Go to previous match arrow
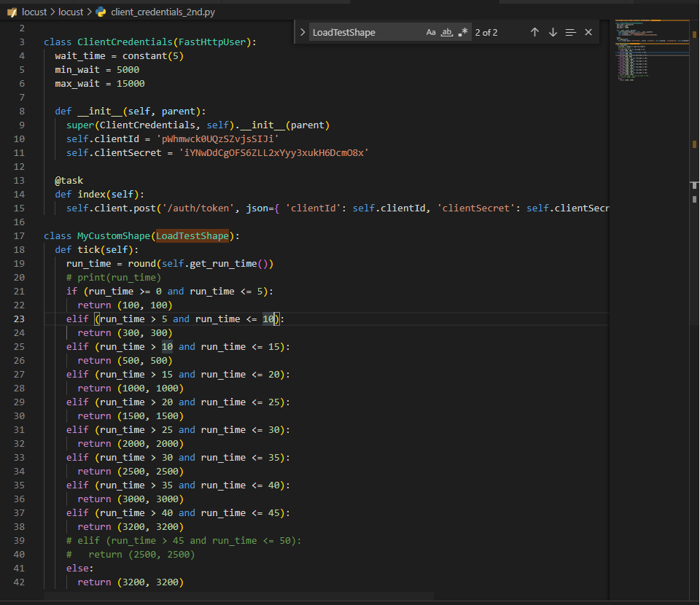 pos(534,32)
